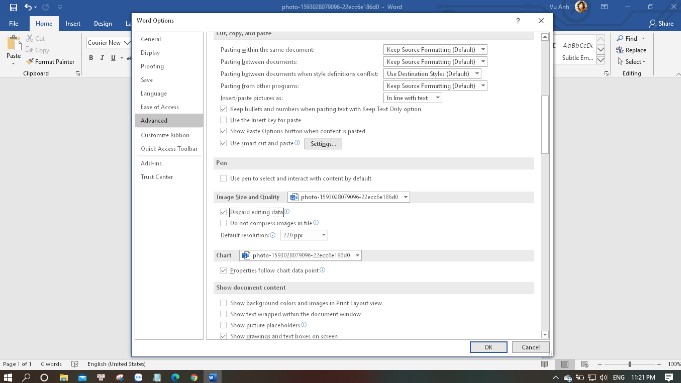Image resolution: width=681 pixels, height=383 pixels.
Task: Open Pasting from other programs dropdown
Action: click(435, 86)
